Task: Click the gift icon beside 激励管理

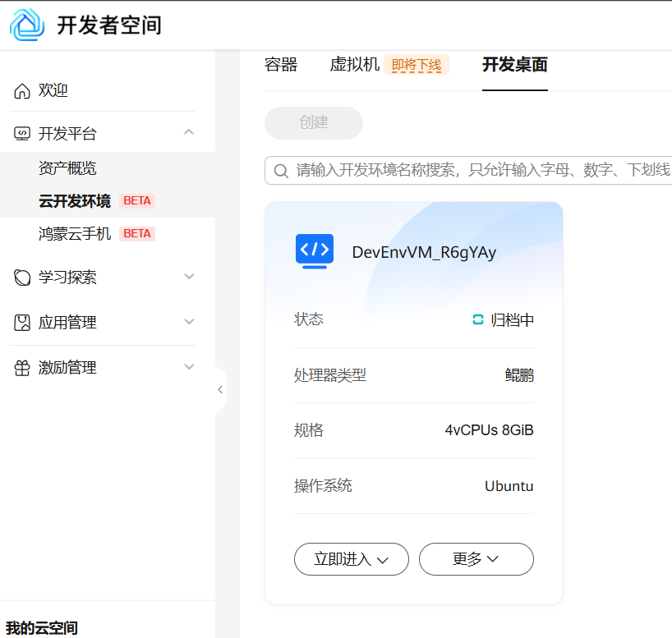Action: (22, 368)
